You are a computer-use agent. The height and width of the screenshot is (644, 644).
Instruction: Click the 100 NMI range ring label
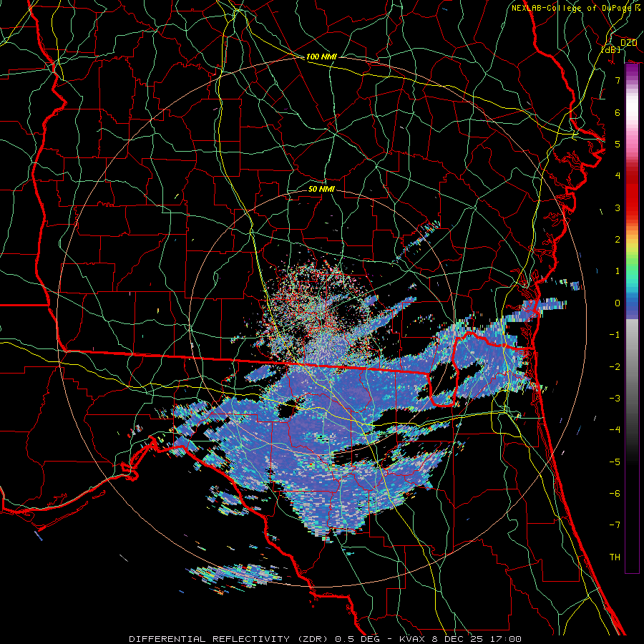(x=321, y=57)
